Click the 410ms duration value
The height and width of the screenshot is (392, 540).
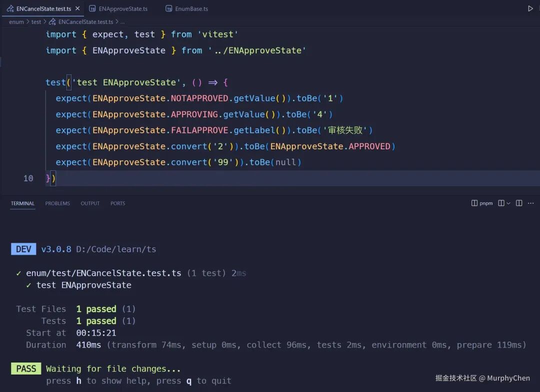click(88, 345)
